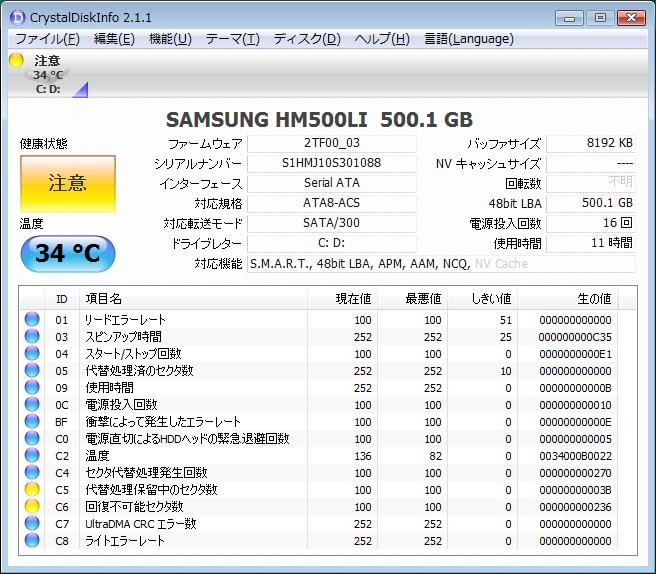Click the 34 °C temperature indicator
This screenshot has height=574, width=656.
click(x=68, y=254)
